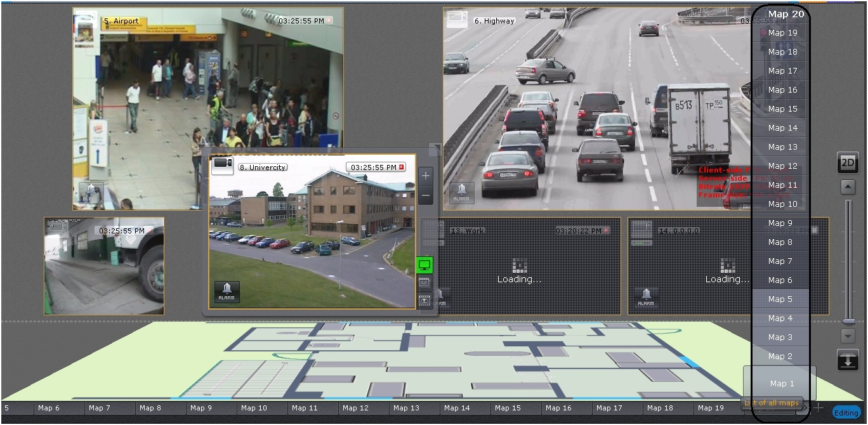The height and width of the screenshot is (425, 868).
Task: Click the map tilt slider down arrow
Action: pyautogui.click(x=848, y=336)
